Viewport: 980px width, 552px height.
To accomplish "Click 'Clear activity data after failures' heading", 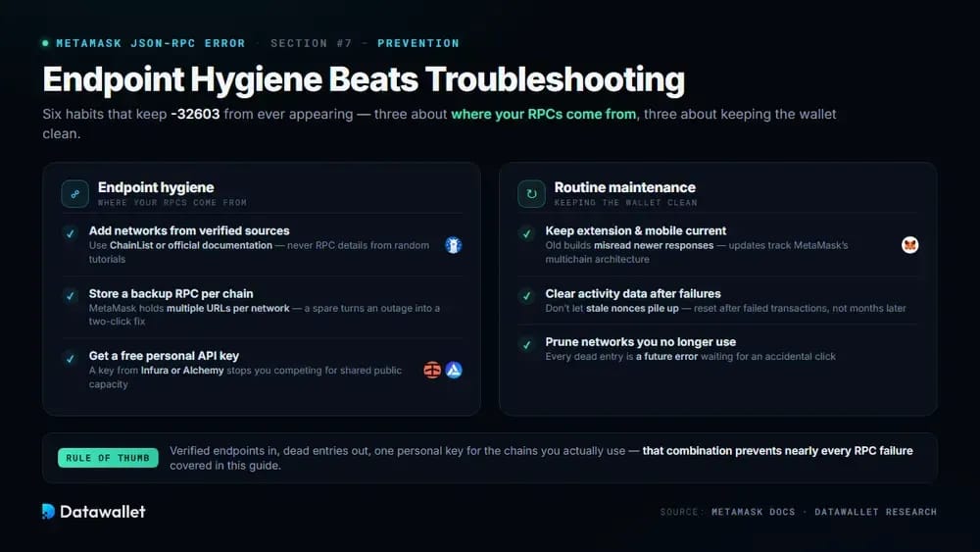I will (632, 294).
